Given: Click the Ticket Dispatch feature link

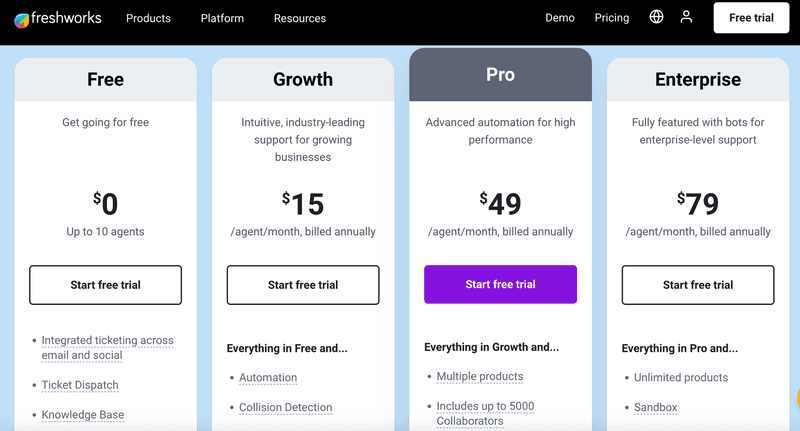Looking at the screenshot, I should coord(80,385).
